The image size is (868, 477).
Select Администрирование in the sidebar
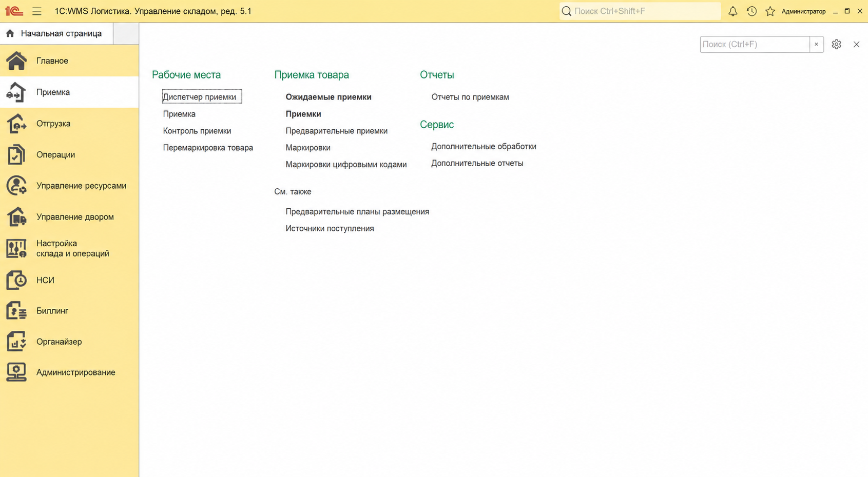click(x=69, y=372)
